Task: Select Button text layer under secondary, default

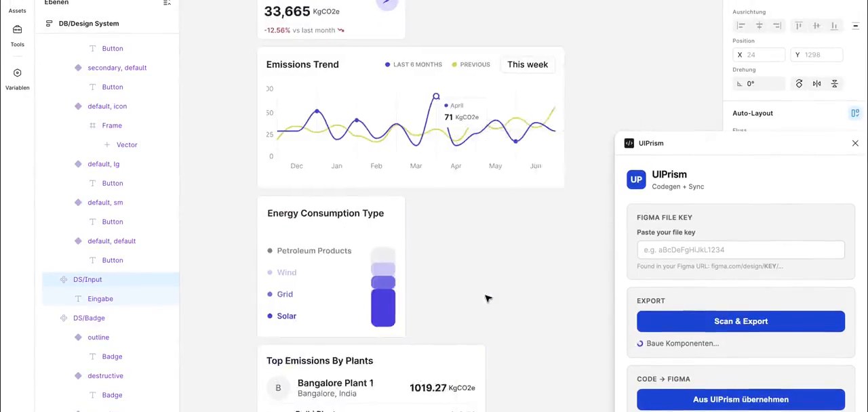Action: [113, 87]
